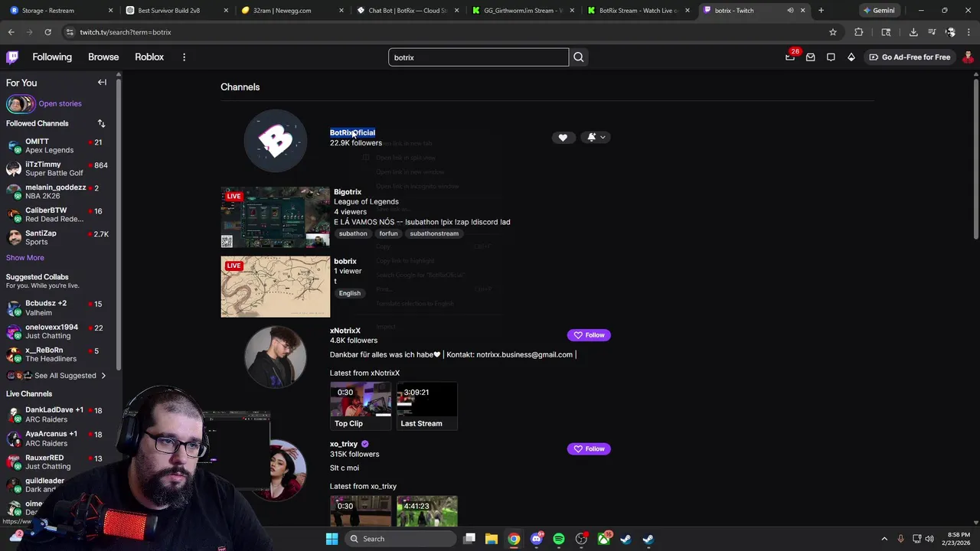The height and width of the screenshot is (551, 980).
Task: Open the Windows Start menu
Action: pos(332,539)
